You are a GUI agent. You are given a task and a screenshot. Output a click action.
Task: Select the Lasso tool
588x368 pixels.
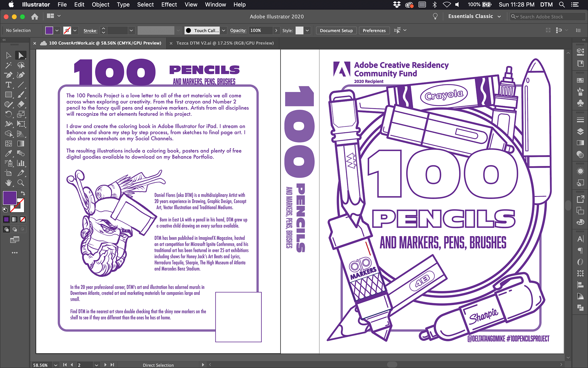21,65
